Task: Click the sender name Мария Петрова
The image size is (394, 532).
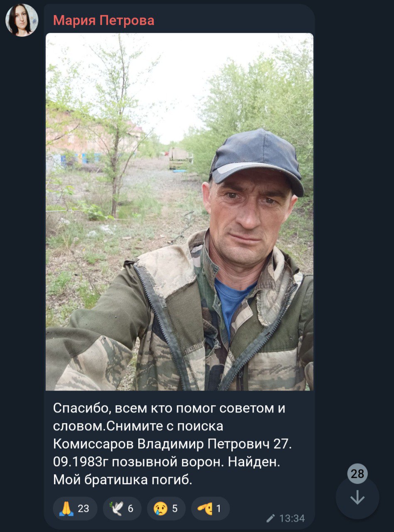Action: pos(104,20)
